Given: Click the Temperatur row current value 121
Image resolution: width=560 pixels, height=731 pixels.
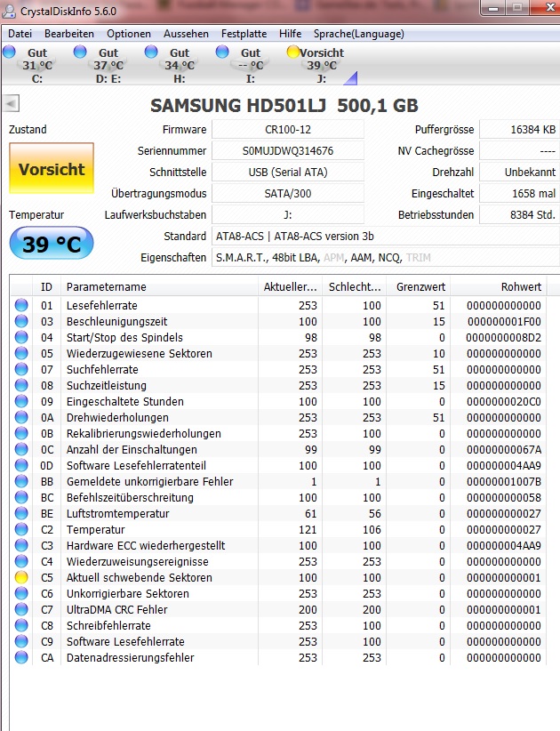Looking at the screenshot, I should [x=308, y=530].
